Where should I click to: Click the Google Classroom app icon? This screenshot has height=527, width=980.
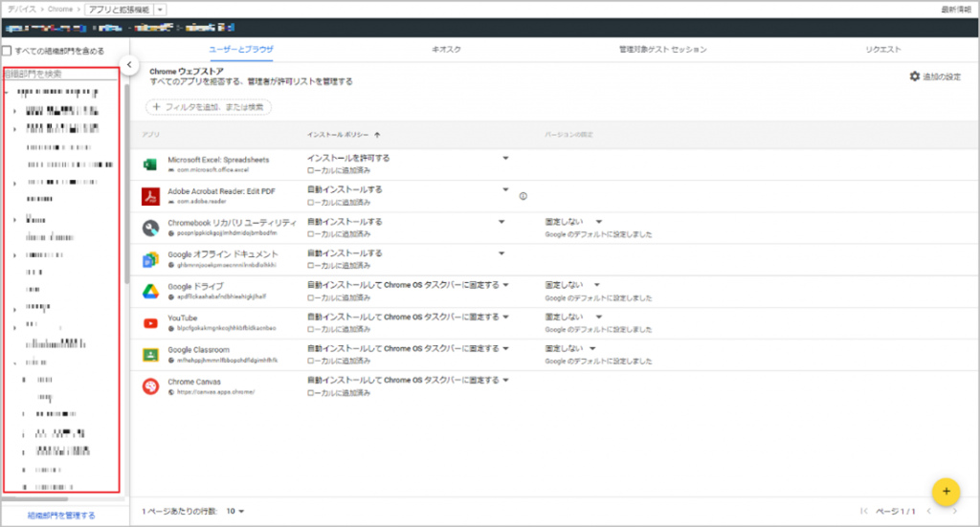(x=150, y=355)
